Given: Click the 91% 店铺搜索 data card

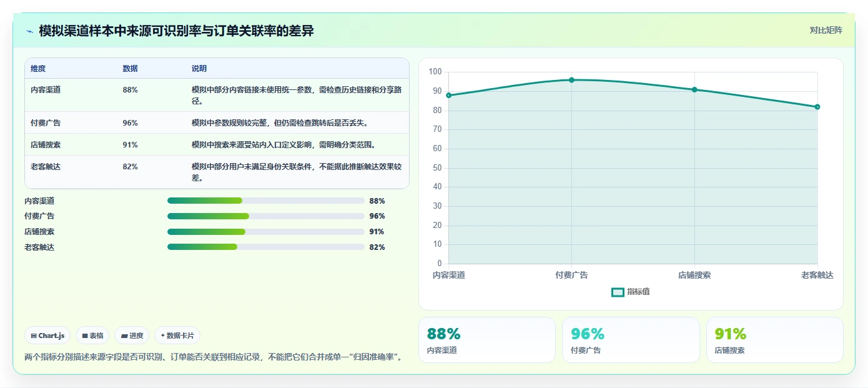Looking at the screenshot, I should click(x=774, y=340).
